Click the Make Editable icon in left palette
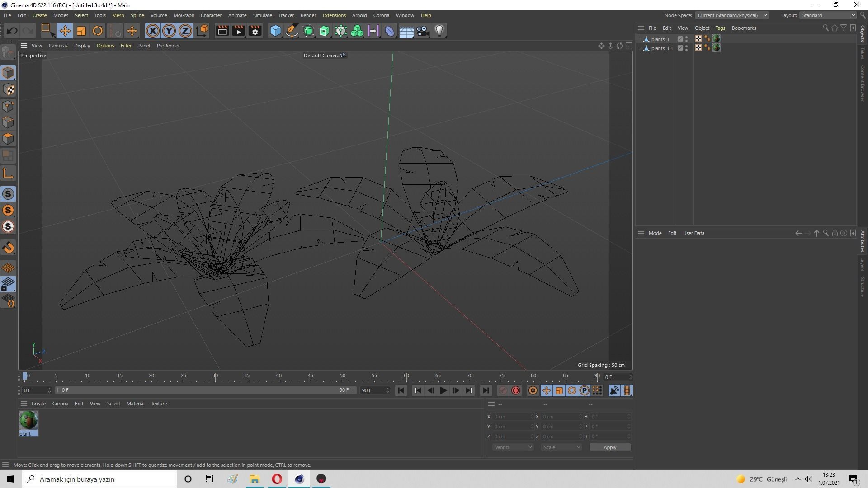This screenshot has width=868, height=488. point(8,53)
